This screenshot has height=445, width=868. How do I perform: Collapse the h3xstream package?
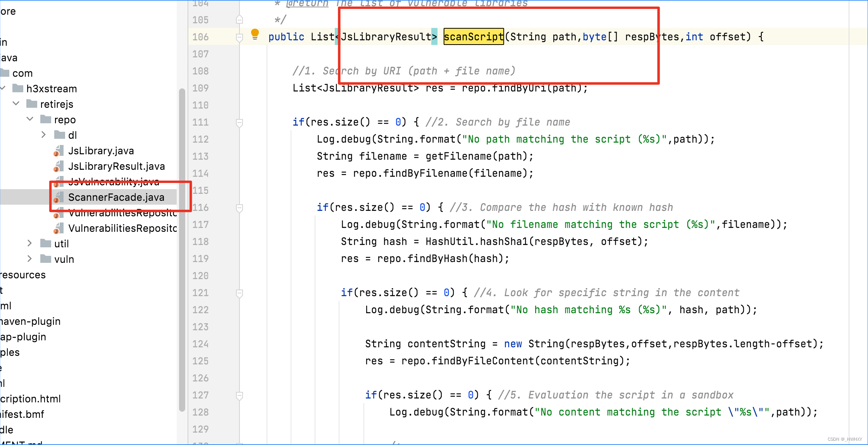point(3,88)
